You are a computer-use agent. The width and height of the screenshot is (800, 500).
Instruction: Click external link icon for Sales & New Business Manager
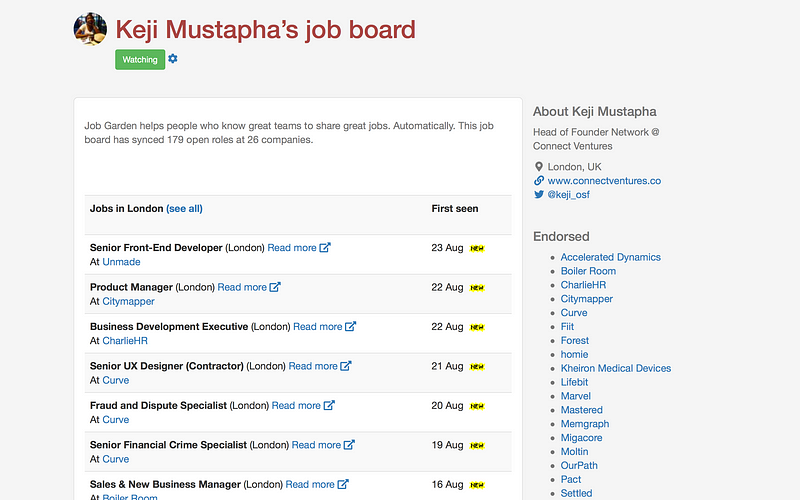point(343,484)
